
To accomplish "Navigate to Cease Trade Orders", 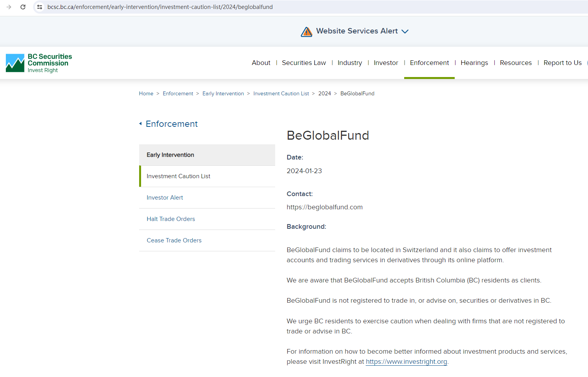I will tap(174, 240).
